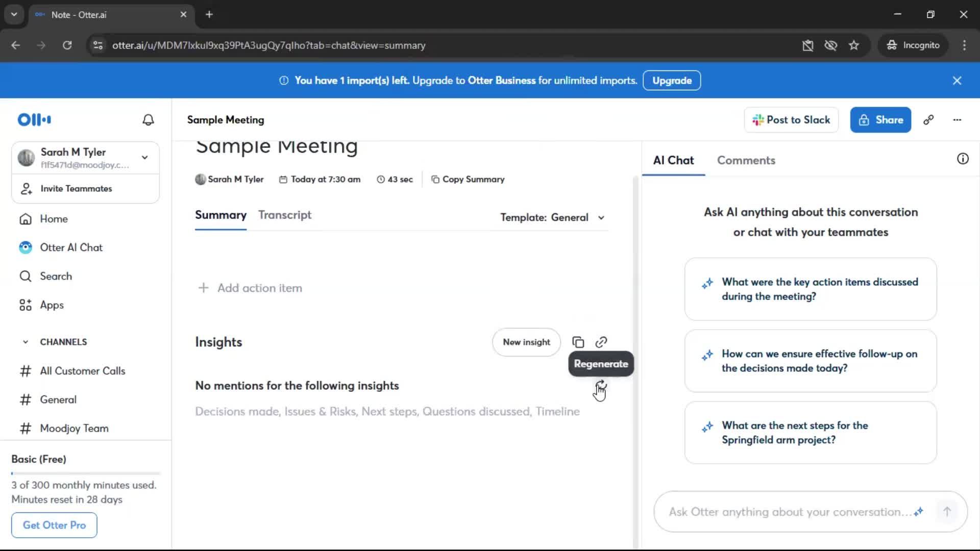
Task: Switch to the Comments tab
Action: coord(746,160)
